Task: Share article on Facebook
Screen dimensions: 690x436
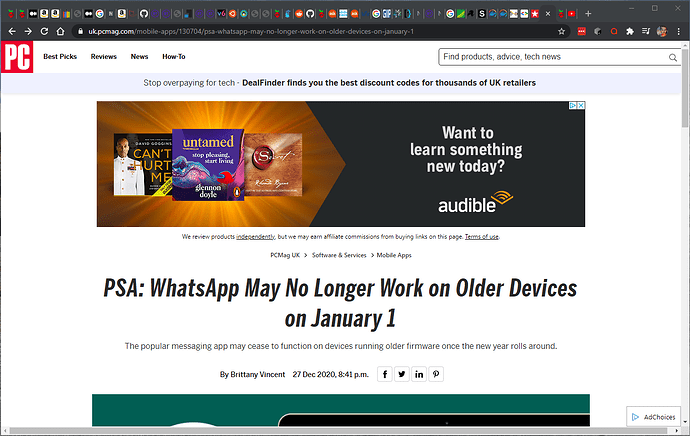Action: pos(385,374)
